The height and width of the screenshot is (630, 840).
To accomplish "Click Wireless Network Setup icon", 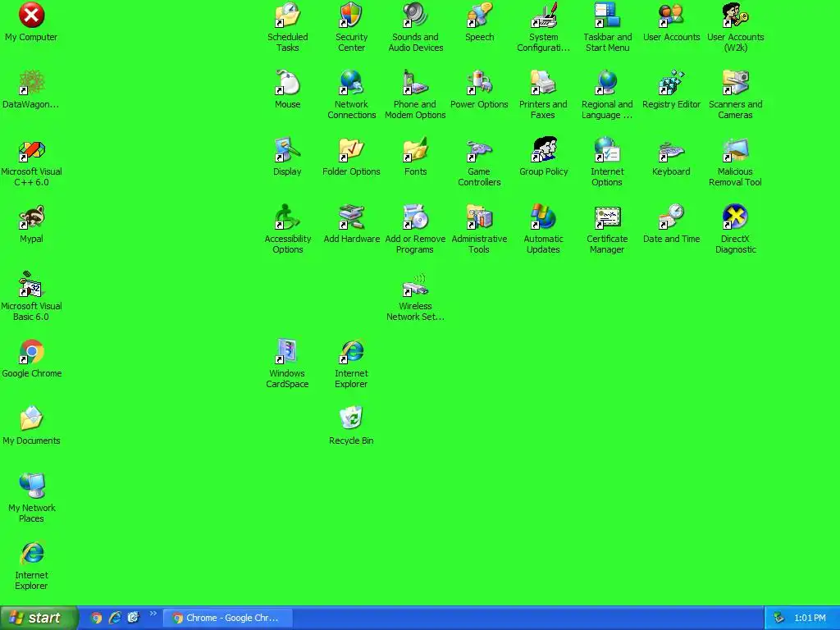I will point(415,285).
